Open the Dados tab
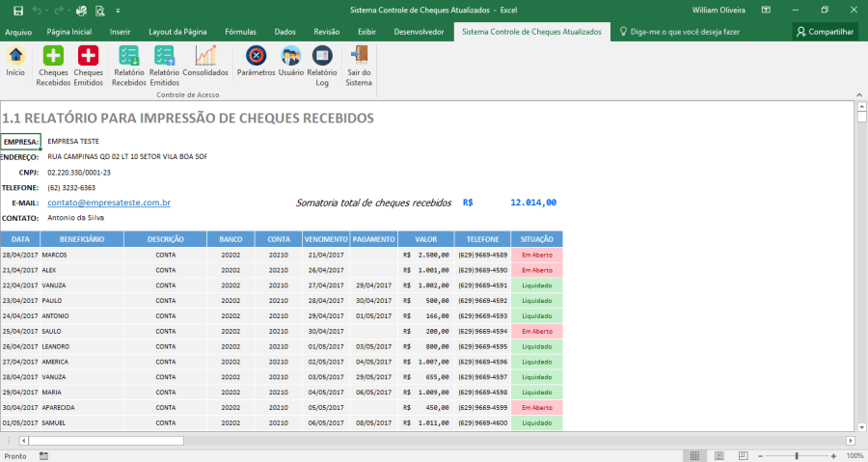The image size is (868, 462). pos(285,32)
